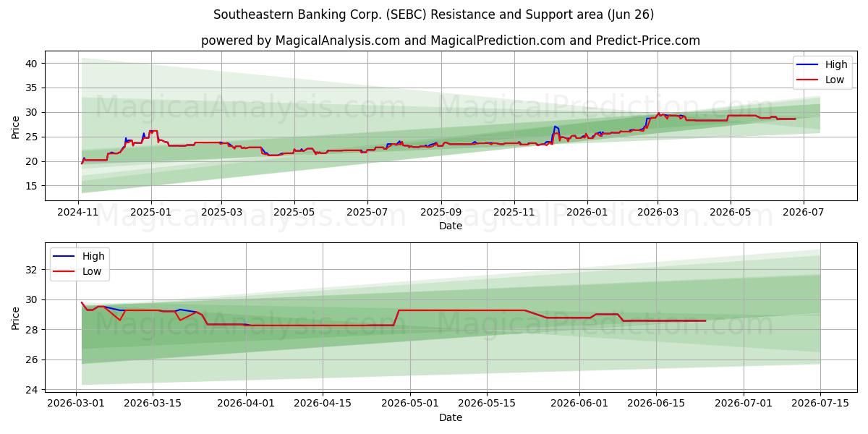Click the bottom chart's '2026-04-15' date label
This screenshot has width=868, height=434.
322,405
